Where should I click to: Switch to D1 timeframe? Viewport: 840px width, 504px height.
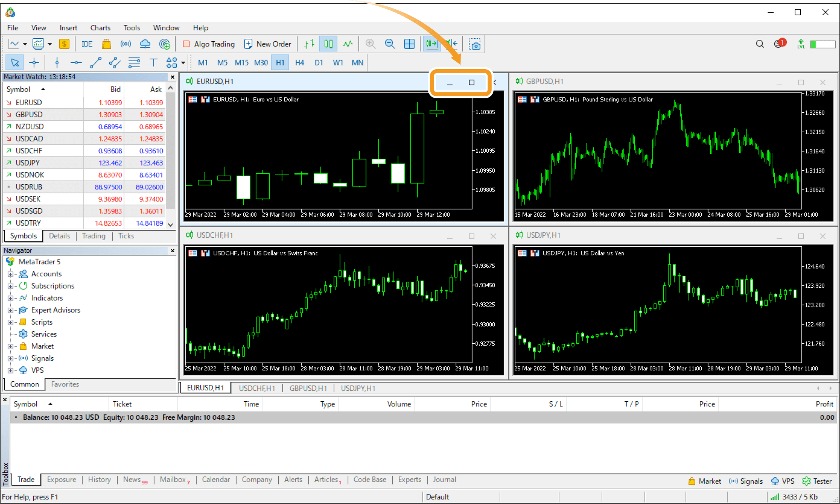coord(318,62)
